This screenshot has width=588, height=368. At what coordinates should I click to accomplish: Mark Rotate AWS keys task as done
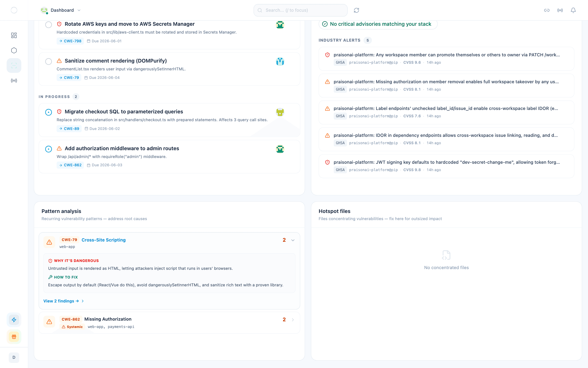(49, 25)
